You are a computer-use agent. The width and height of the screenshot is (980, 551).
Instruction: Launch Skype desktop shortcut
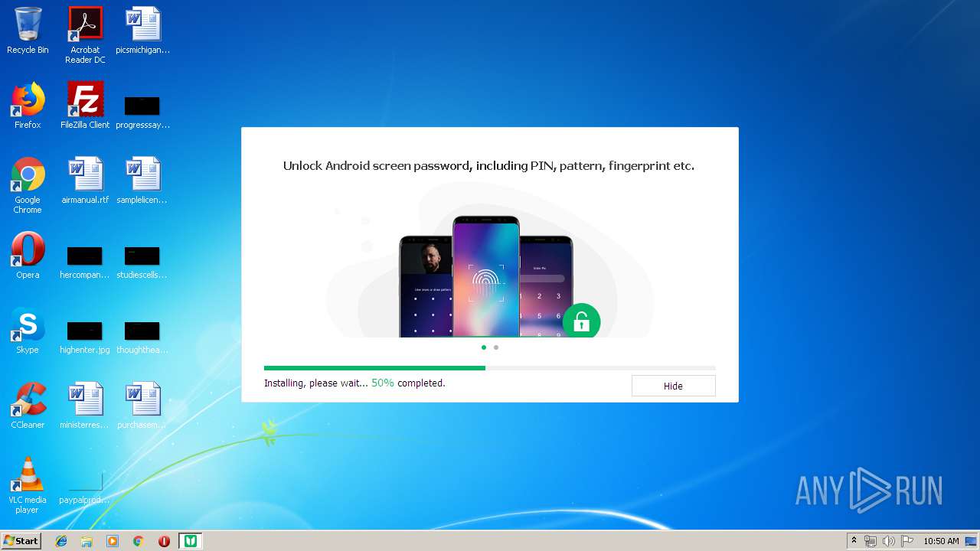click(x=28, y=331)
